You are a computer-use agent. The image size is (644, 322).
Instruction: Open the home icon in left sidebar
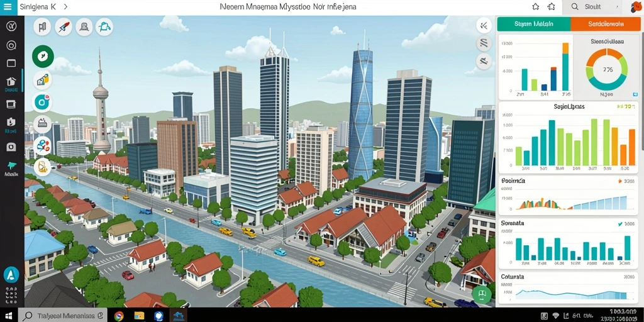click(11, 81)
